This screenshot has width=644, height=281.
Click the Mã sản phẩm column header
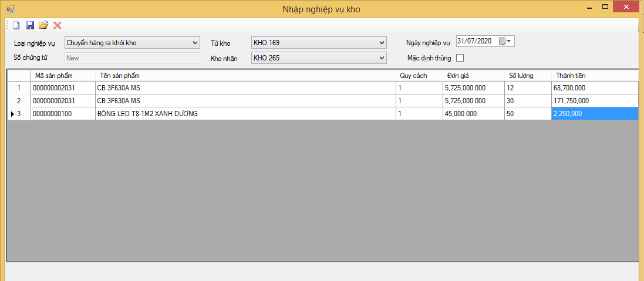63,76
